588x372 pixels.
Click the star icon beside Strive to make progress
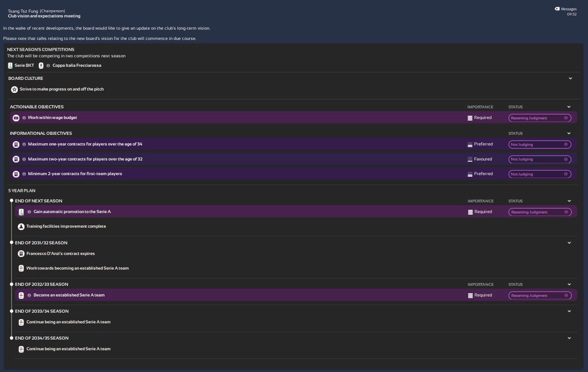(x=15, y=89)
